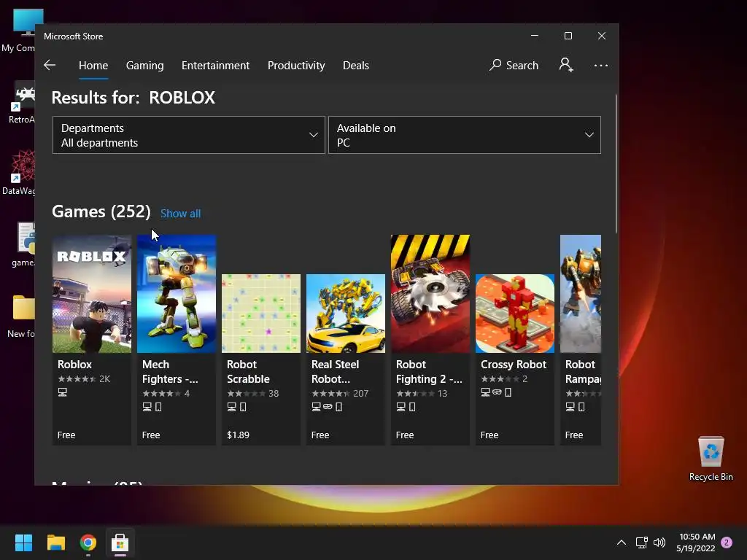Select the RetroArch desktop shortcut
The image size is (747, 560).
pos(21,102)
